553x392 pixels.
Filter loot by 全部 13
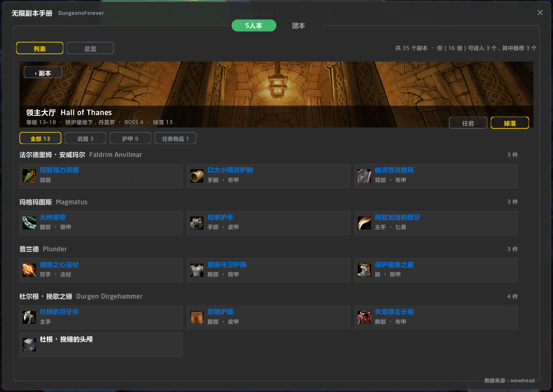(40, 138)
